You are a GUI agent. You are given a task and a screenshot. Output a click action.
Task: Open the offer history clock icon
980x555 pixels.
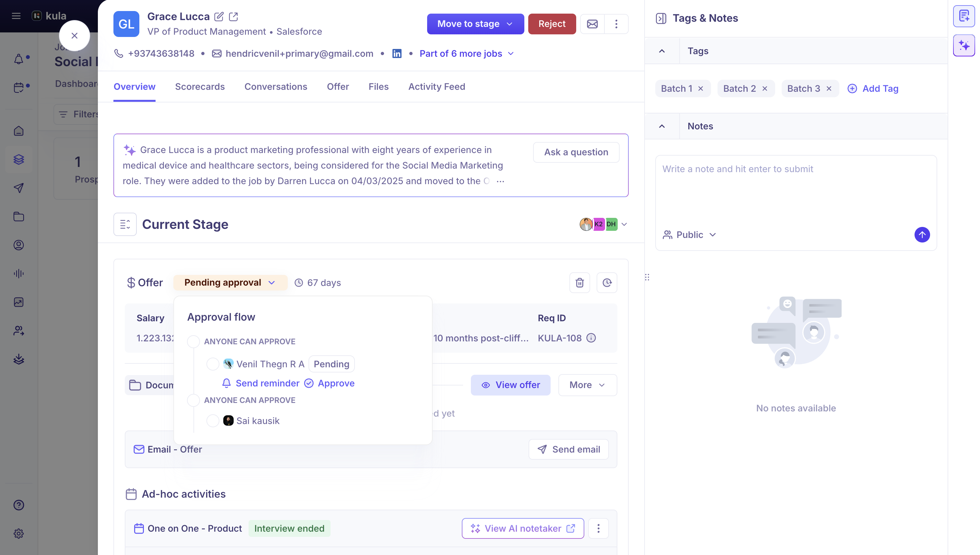pyautogui.click(x=607, y=283)
